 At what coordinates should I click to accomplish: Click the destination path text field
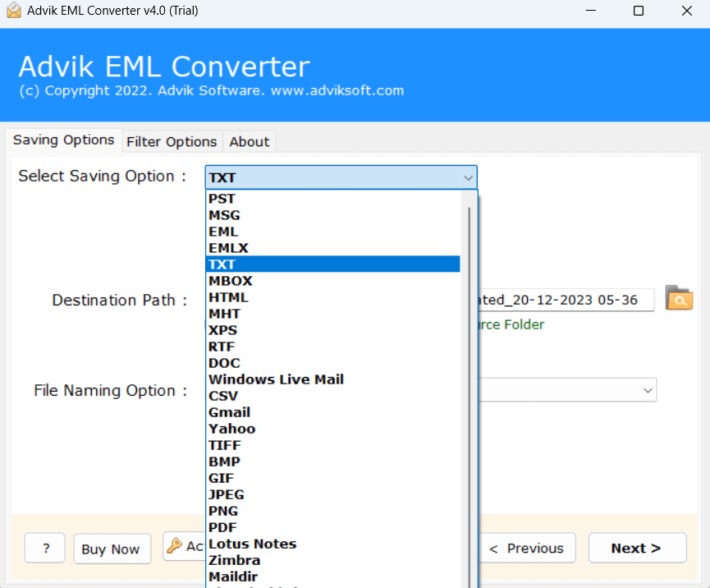click(x=566, y=300)
